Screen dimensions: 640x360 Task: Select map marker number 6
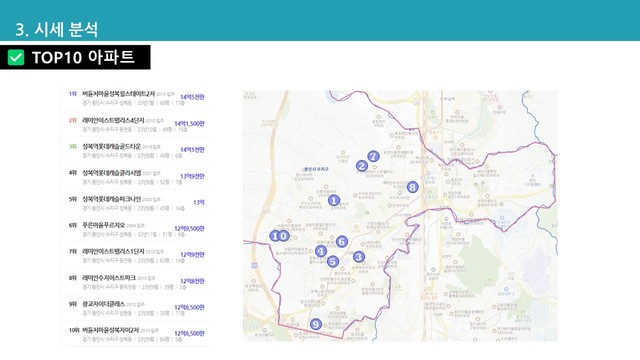pyautogui.click(x=342, y=241)
